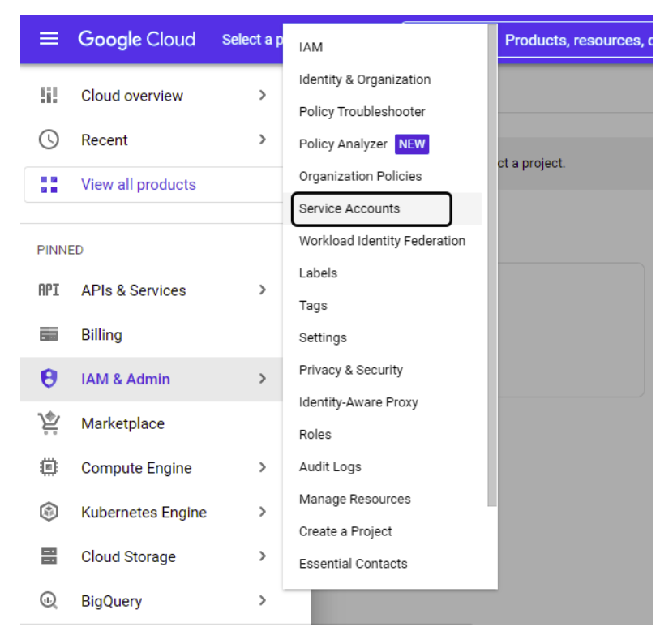
Task: Choose Workload Identity Federation
Action: pyautogui.click(x=382, y=241)
